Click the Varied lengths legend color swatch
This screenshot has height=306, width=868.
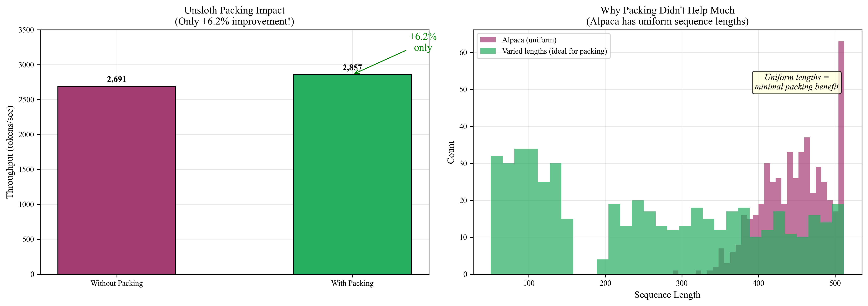pos(487,51)
